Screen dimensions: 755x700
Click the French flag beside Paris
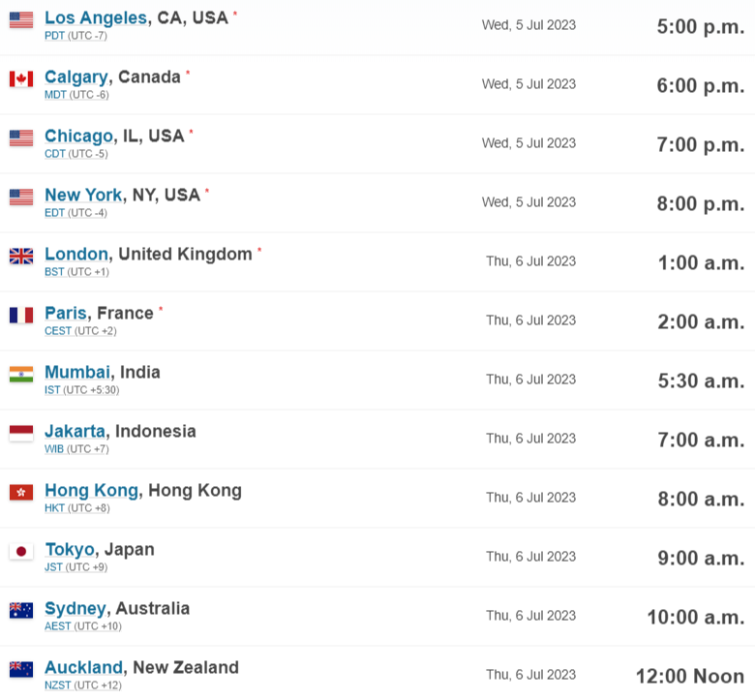coord(21,316)
